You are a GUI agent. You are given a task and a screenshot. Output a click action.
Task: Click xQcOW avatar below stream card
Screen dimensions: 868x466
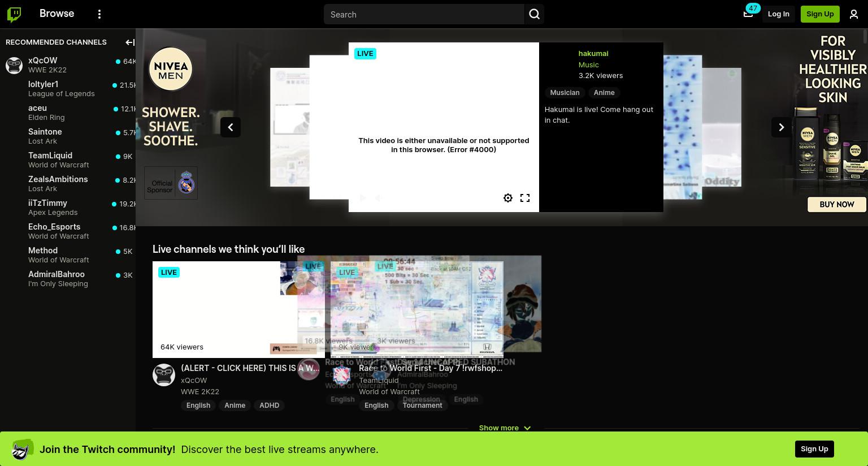(164, 375)
